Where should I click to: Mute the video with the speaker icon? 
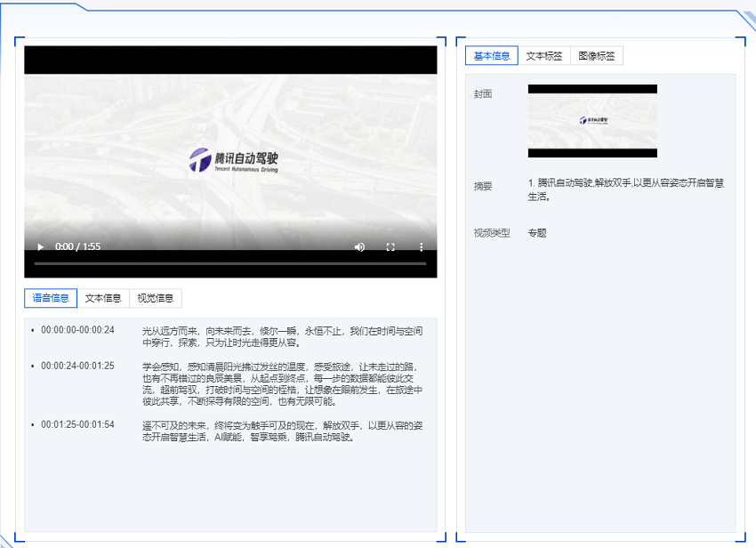coord(359,247)
